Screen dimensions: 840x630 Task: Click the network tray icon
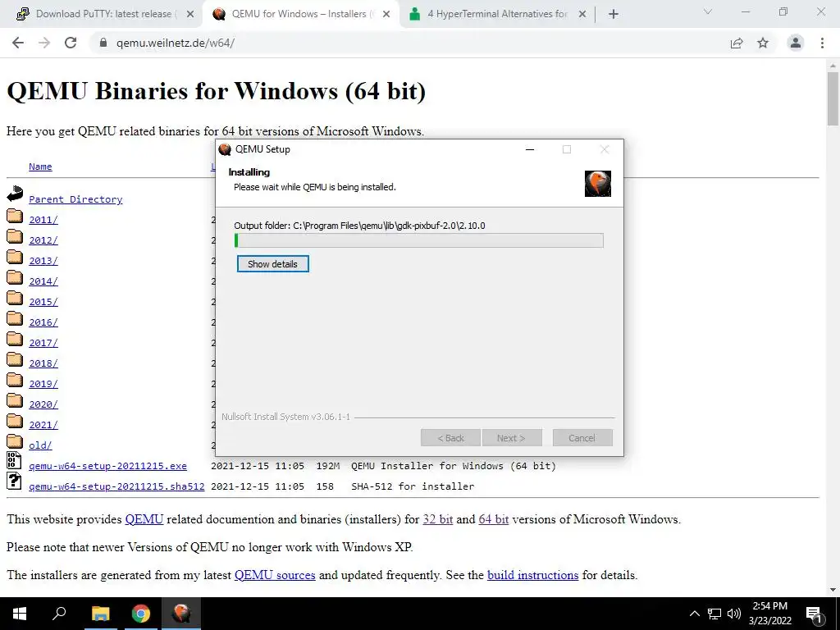714,614
